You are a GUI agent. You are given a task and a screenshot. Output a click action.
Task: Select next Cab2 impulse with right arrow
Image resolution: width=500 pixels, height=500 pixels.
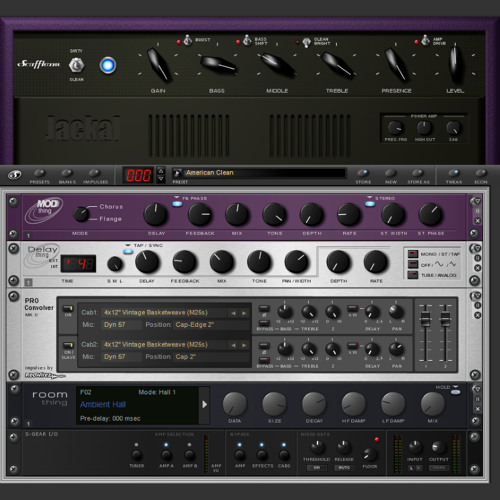(244, 345)
